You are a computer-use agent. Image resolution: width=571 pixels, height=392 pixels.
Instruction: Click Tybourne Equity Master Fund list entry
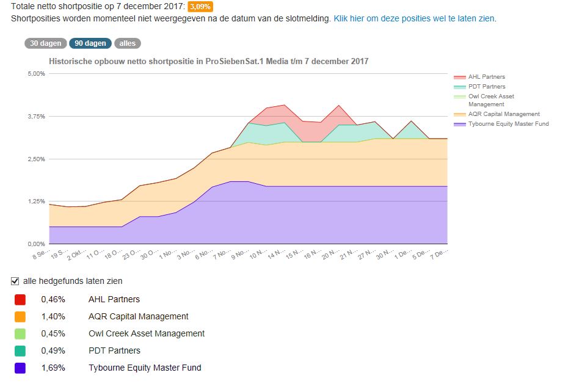(145, 368)
